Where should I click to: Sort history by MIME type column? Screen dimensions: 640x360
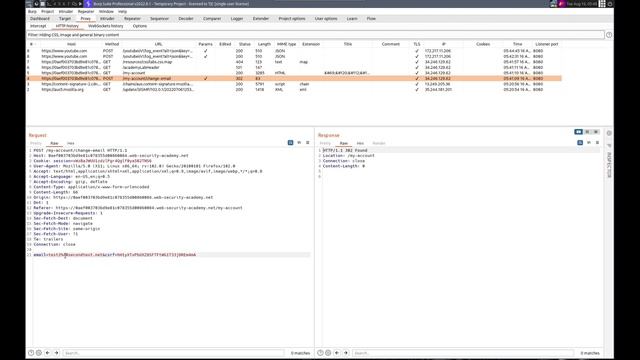(287, 44)
